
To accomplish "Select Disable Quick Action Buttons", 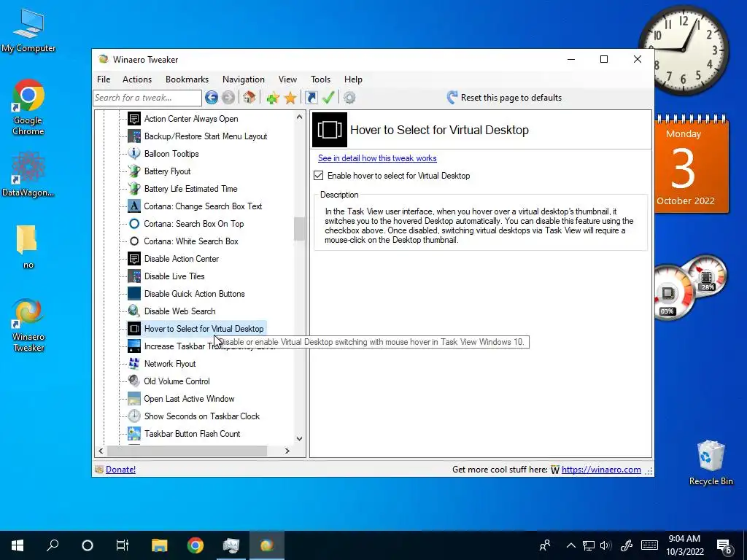I will [194, 294].
